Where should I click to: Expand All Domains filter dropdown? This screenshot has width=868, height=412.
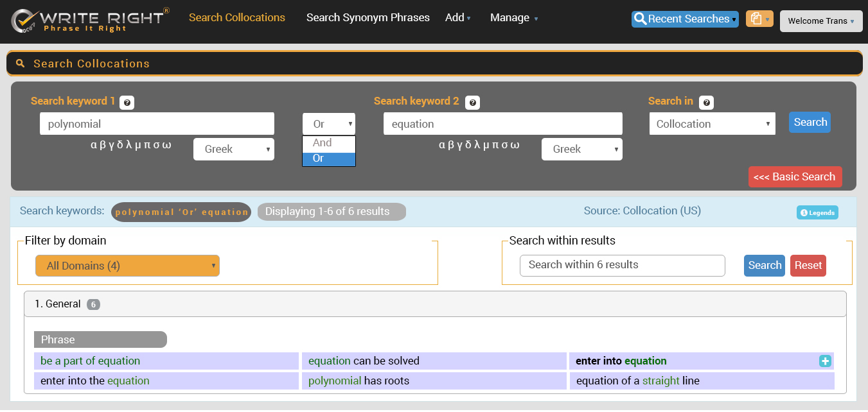click(x=127, y=266)
